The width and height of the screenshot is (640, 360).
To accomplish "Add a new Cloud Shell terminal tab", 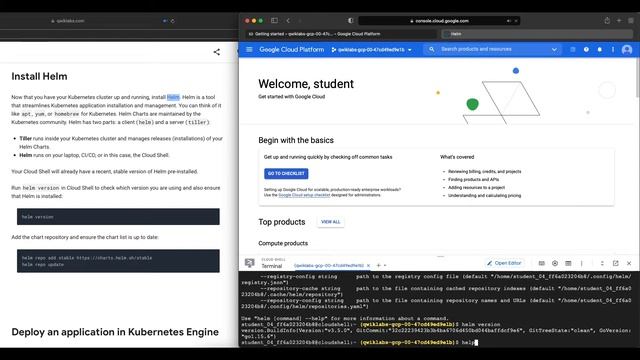I will tap(378, 265).
